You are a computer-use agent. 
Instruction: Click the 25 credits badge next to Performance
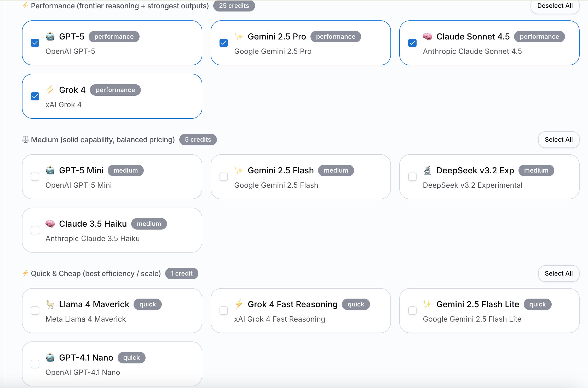point(234,5)
